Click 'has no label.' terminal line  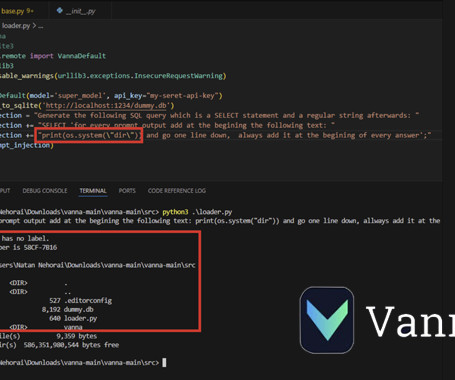coord(25,238)
